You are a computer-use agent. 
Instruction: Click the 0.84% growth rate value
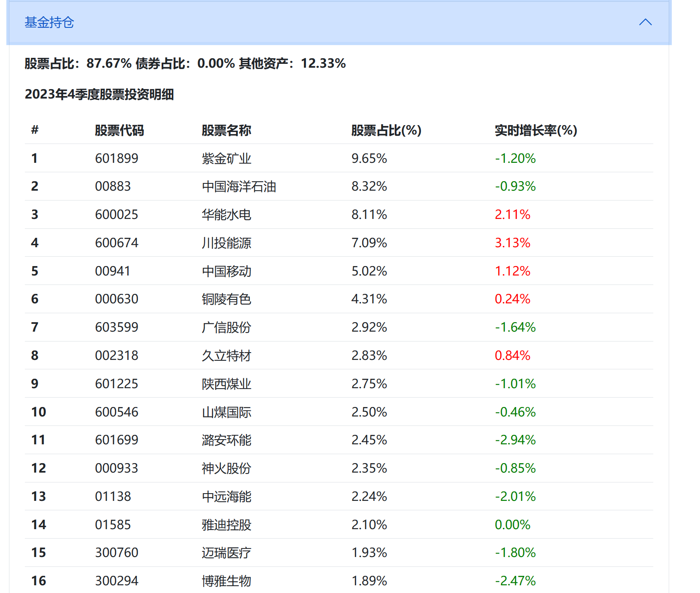(x=513, y=356)
